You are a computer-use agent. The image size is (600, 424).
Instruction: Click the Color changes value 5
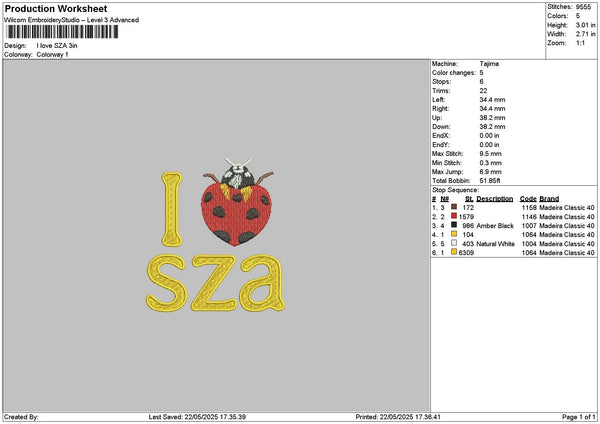(x=481, y=73)
